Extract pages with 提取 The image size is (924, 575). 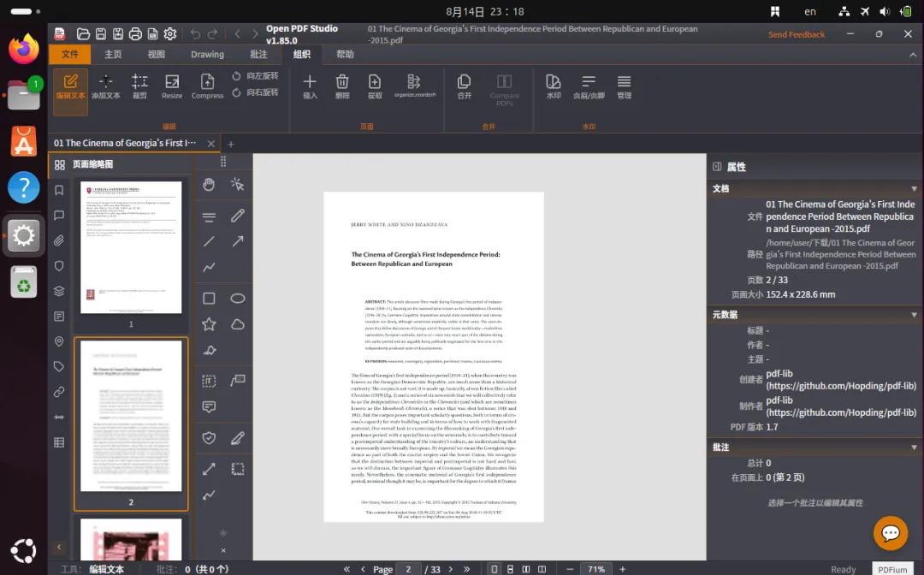point(375,86)
